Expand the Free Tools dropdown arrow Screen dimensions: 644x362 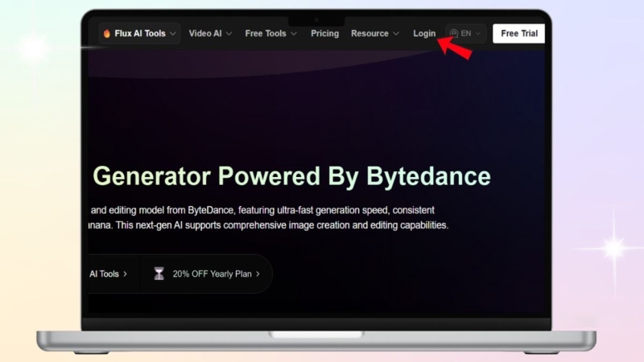click(x=294, y=34)
